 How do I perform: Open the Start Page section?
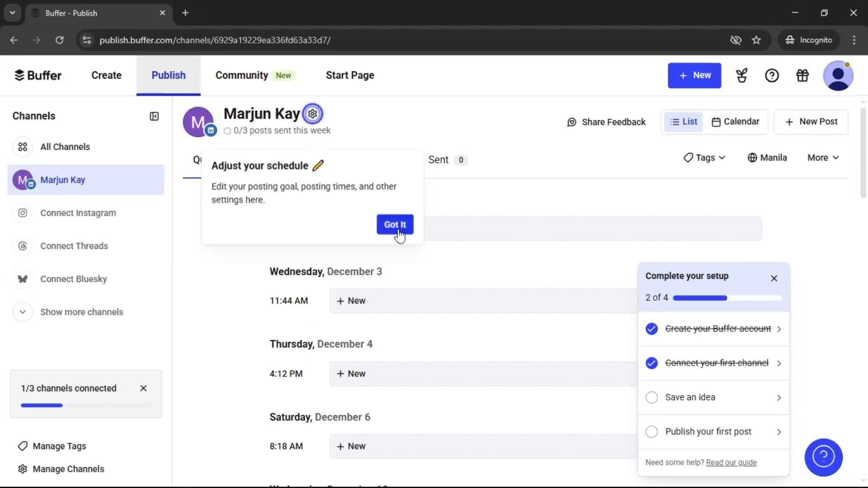(349, 75)
